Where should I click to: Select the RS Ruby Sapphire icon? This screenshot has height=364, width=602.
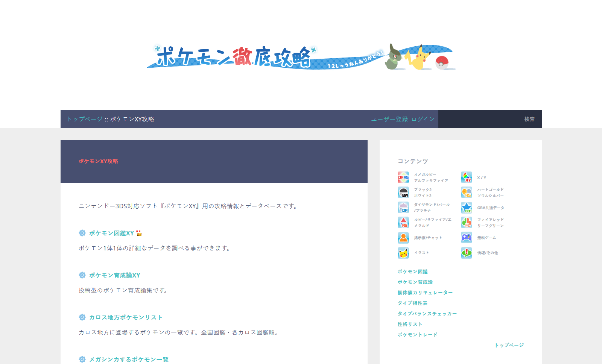coord(403,223)
